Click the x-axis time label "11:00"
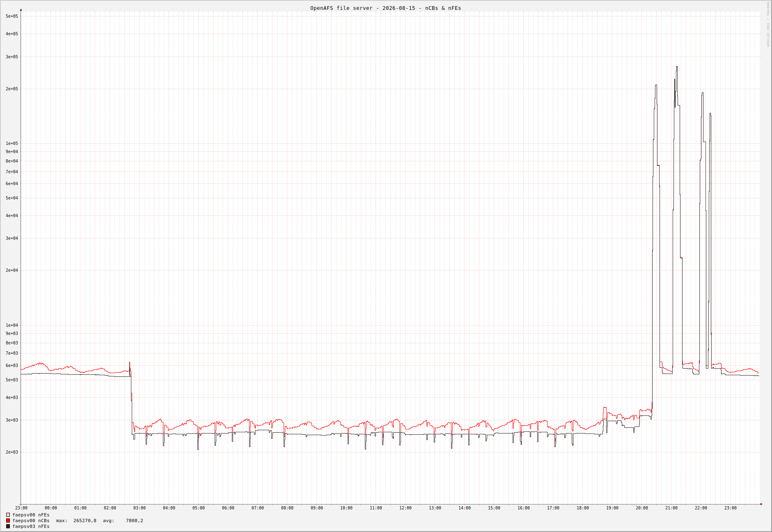772x532 pixels. coord(376,508)
